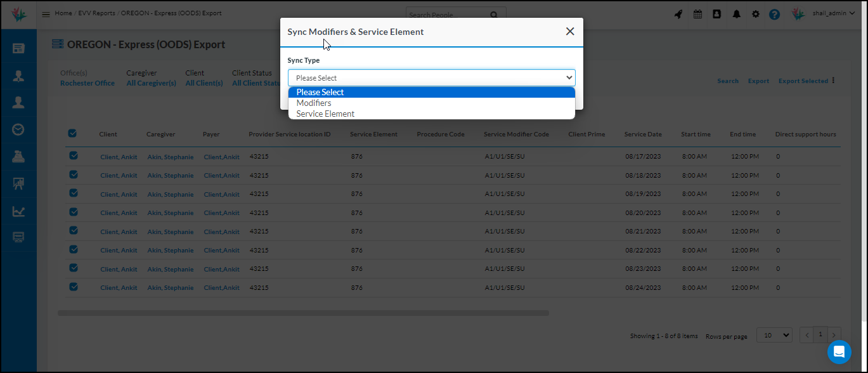
Task: Select the caregiver icon in the sidebar
Action: point(18,74)
